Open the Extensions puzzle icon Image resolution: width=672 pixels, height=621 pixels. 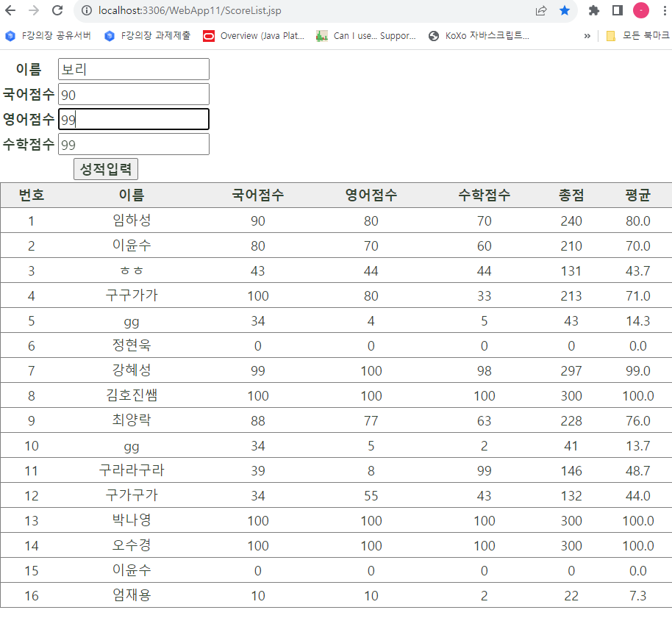click(593, 11)
